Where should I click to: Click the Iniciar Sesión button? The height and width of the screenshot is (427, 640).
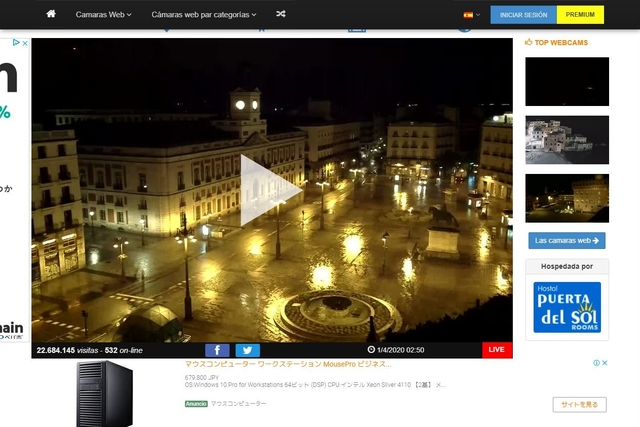point(523,15)
